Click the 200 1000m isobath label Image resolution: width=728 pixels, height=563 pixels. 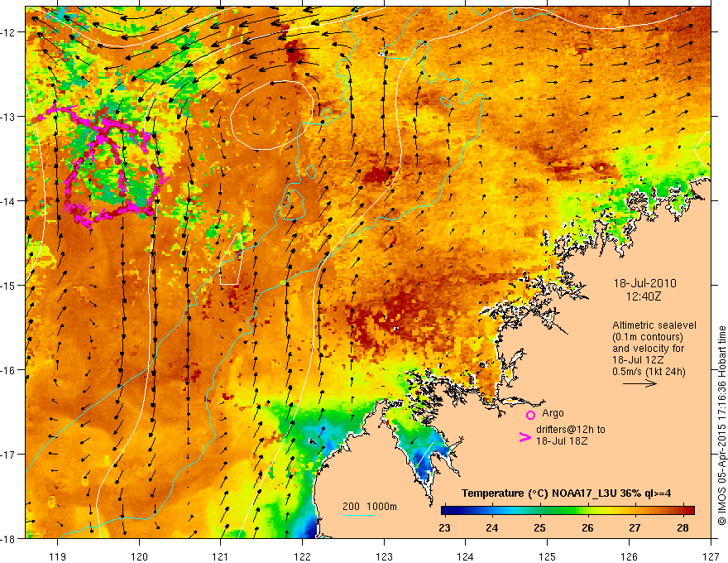tap(370, 507)
